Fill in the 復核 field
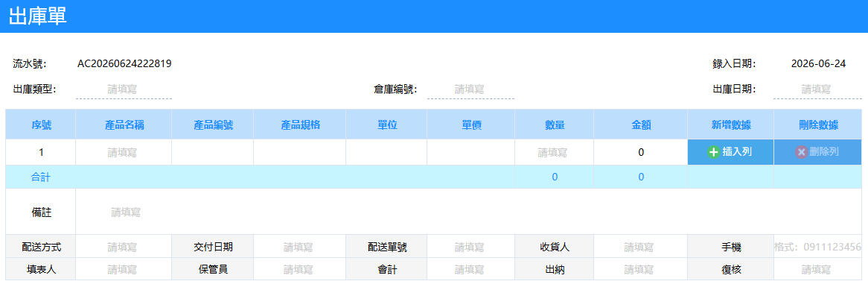868x290 pixels. point(817,269)
